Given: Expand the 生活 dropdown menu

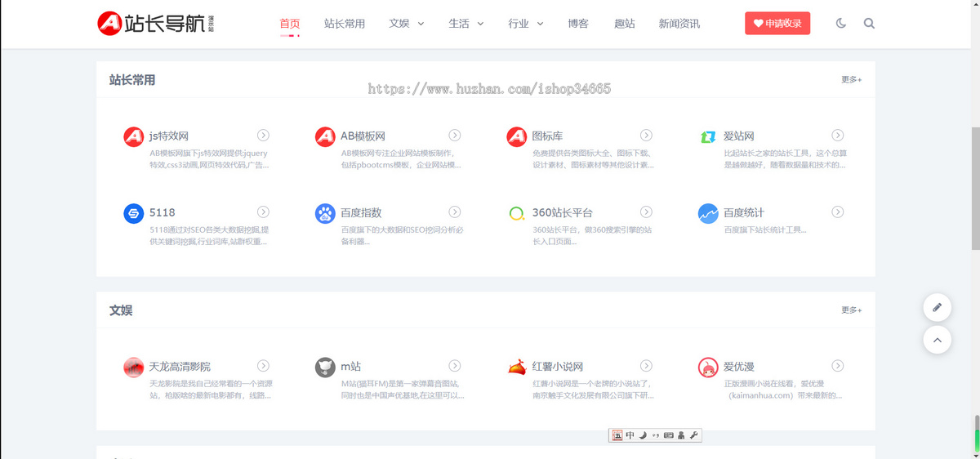Looking at the screenshot, I should coord(466,24).
